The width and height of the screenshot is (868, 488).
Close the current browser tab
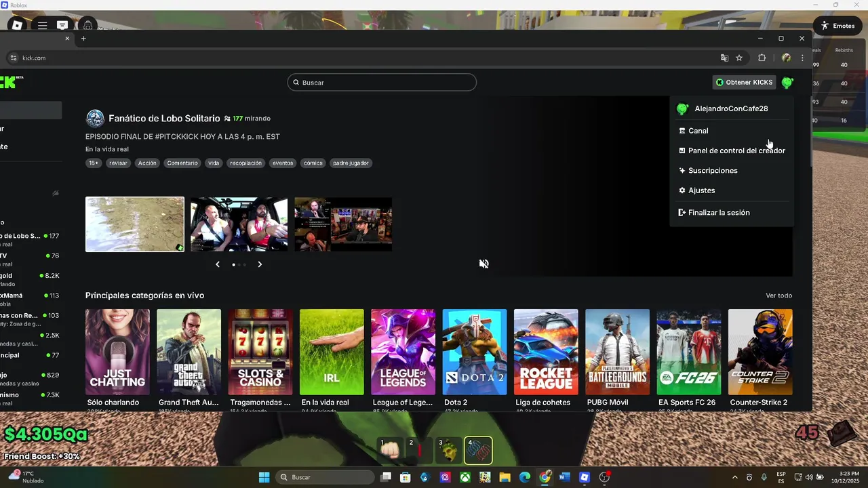pyautogui.click(x=67, y=39)
